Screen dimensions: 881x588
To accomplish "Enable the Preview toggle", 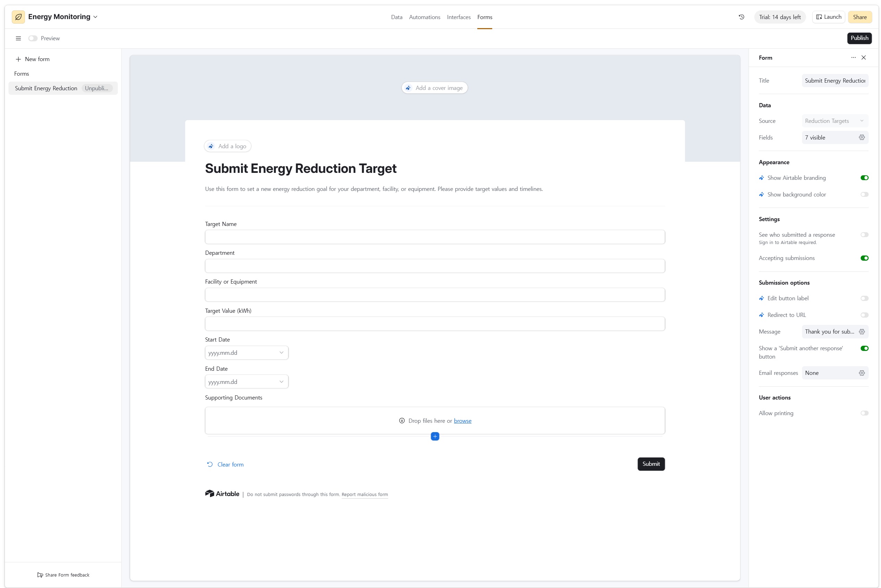I will 33,38.
